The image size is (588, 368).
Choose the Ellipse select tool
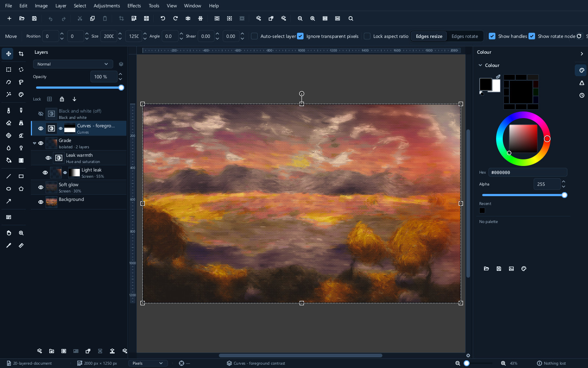pos(21,70)
